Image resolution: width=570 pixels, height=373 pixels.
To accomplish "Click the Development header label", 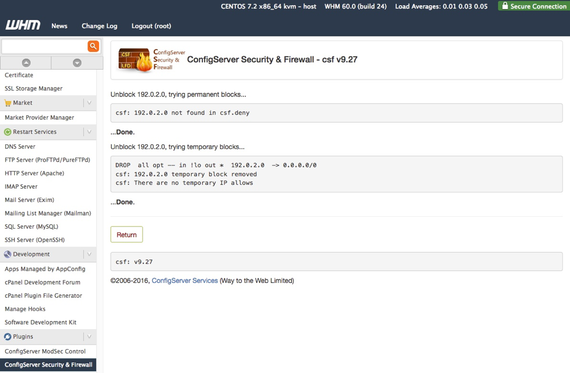I will tap(31, 254).
